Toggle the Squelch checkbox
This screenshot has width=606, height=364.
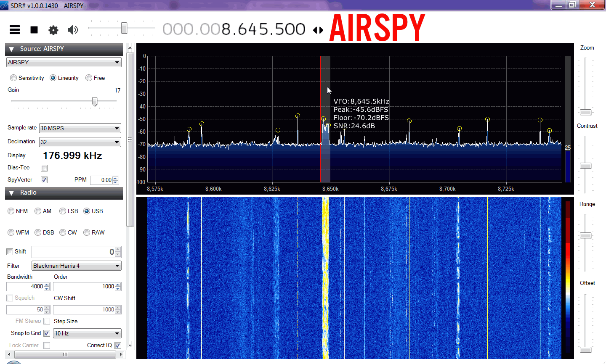pos(10,298)
